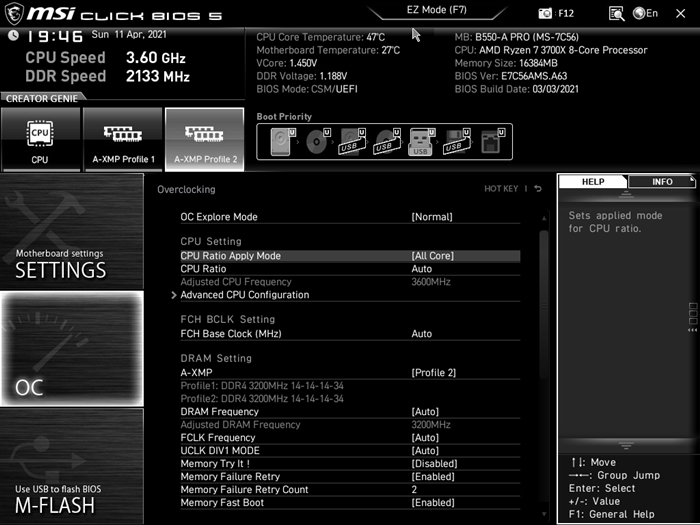This screenshot has width=700, height=525.
Task: Select the USB key boot device
Action: [x=422, y=142]
